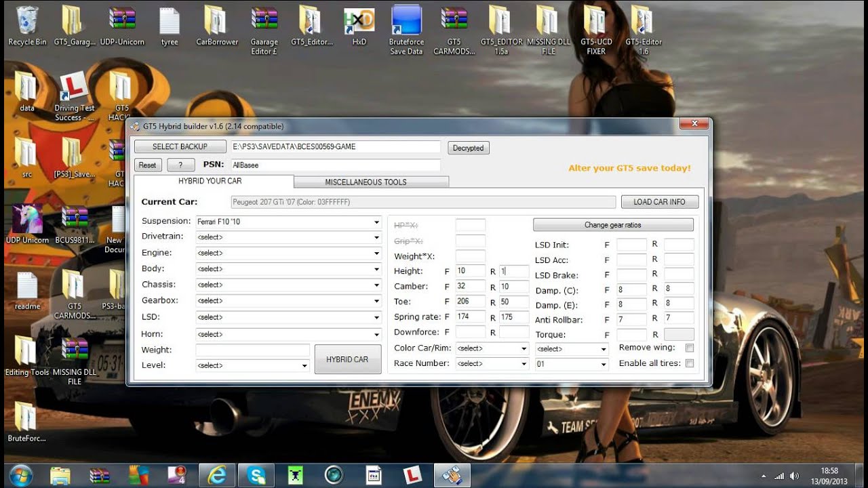Click the Change gear ratios button
Viewport: 868px width, 488px height.
click(x=613, y=225)
